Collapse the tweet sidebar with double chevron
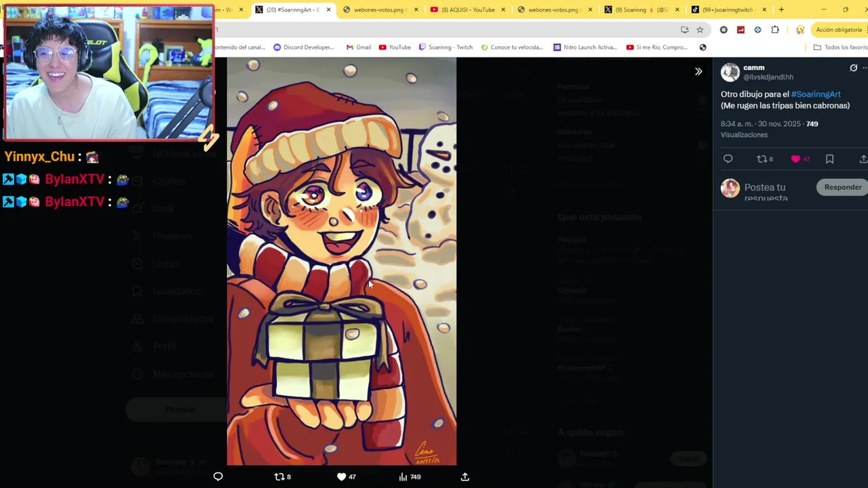The image size is (868, 488). 698,71
